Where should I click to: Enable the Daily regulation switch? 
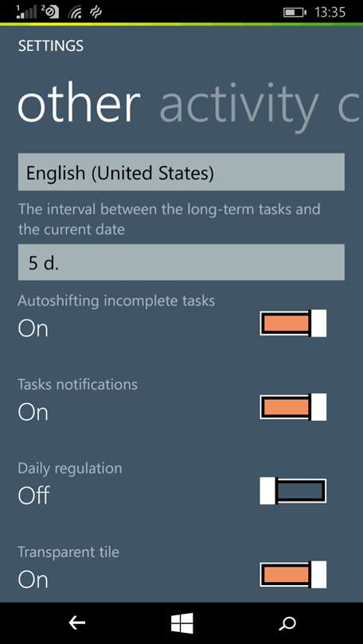click(293, 491)
